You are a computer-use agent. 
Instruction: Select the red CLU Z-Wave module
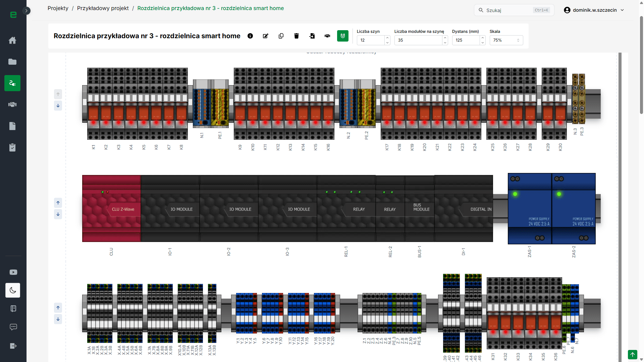click(111, 208)
